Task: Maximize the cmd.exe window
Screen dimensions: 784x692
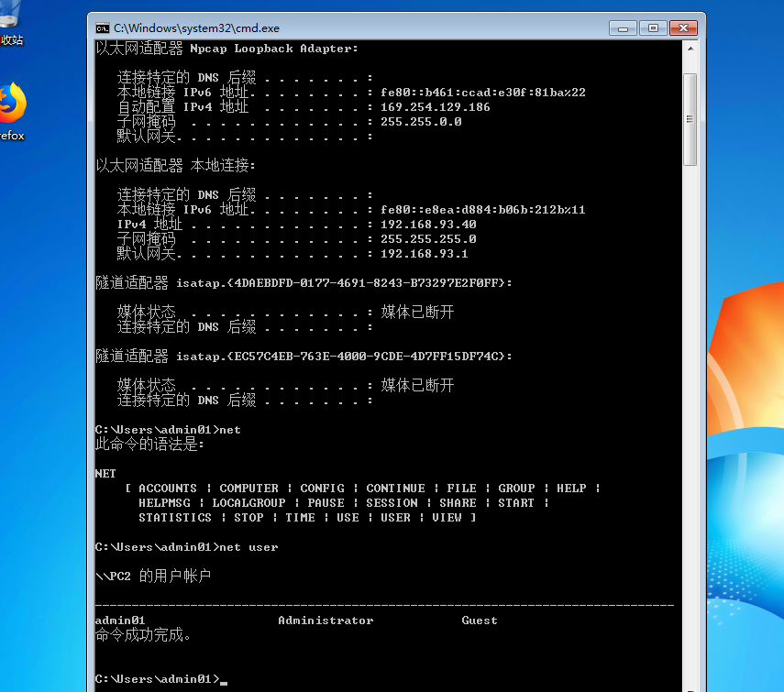Action: click(x=653, y=28)
